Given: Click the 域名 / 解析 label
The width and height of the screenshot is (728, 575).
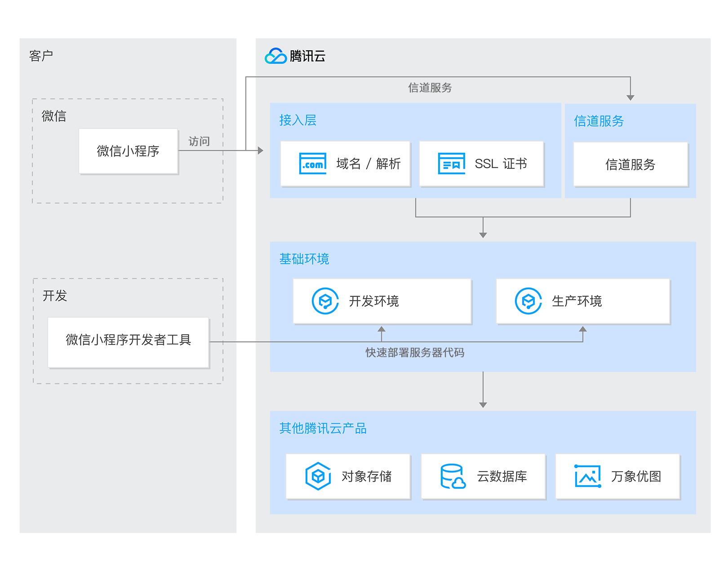Looking at the screenshot, I should (368, 164).
